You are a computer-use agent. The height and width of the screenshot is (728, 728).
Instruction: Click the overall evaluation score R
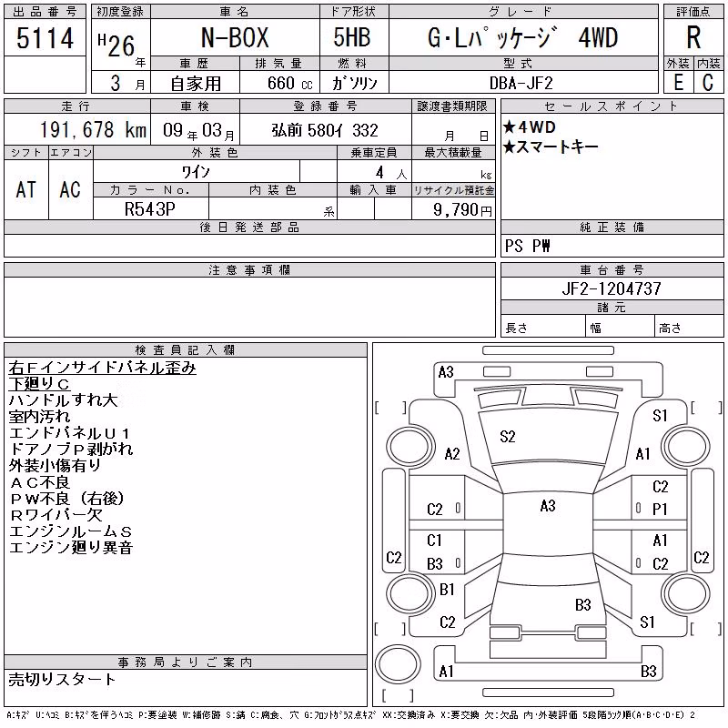tap(693, 37)
